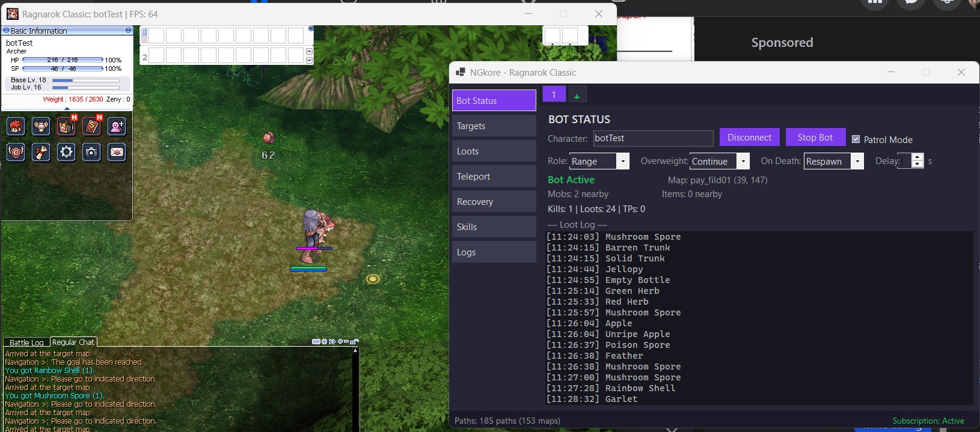980x432 pixels.
Task: Click the SP bar showing 46 / 46
Action: [63, 68]
